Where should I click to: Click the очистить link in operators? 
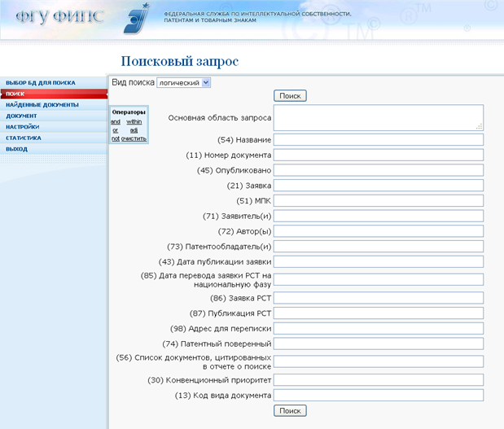pyautogui.click(x=134, y=138)
